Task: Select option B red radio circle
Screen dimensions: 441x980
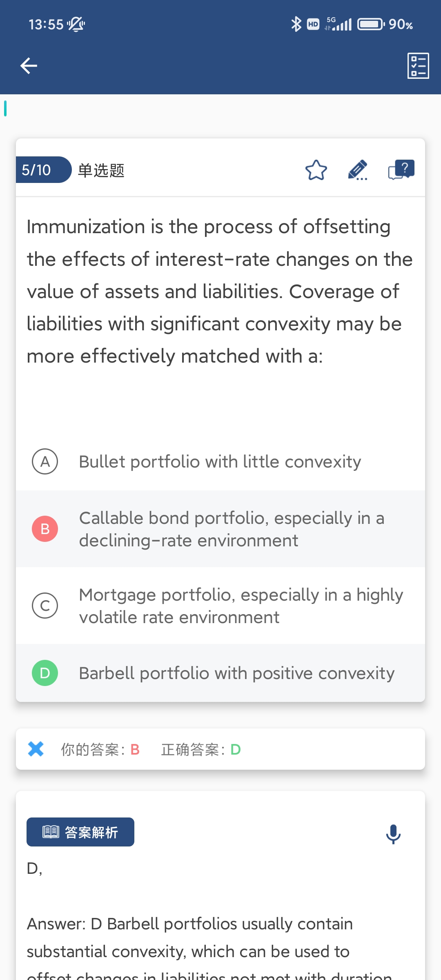Action: pos(45,529)
